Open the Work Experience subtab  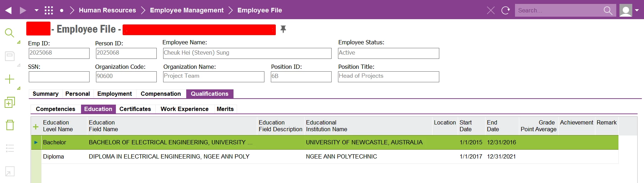click(184, 109)
